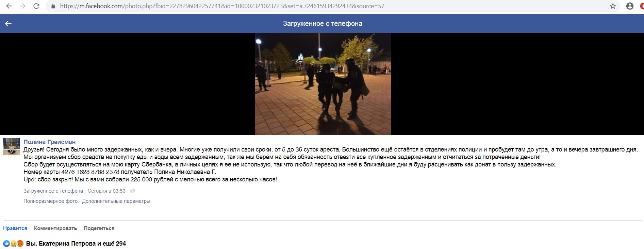The width and height of the screenshot is (644, 249).
Task: Toggle the Нравится like button
Action: click(x=15, y=228)
